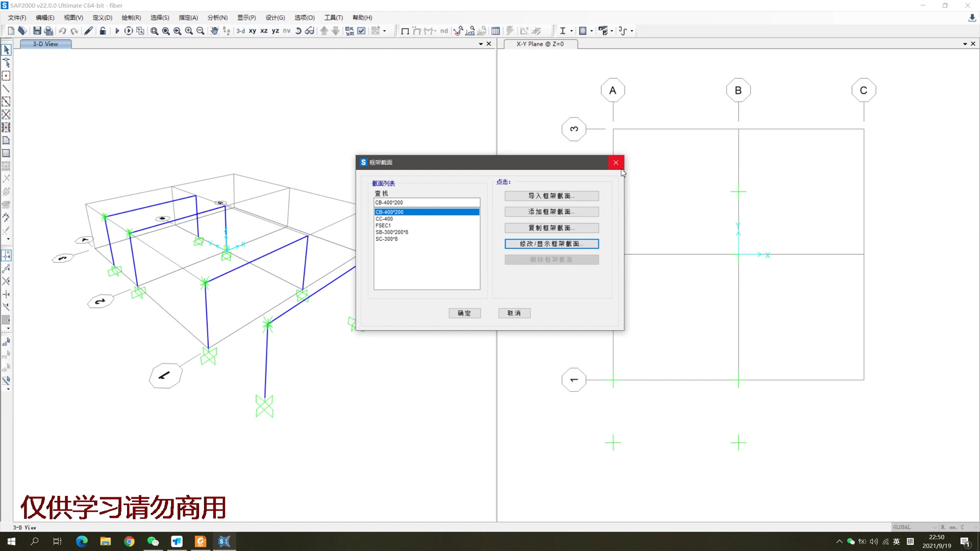Click the 3-d view toolbar button

click(x=240, y=31)
